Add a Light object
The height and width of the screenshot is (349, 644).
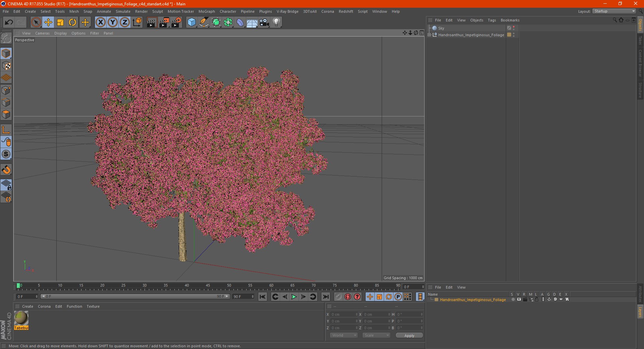[x=276, y=22]
